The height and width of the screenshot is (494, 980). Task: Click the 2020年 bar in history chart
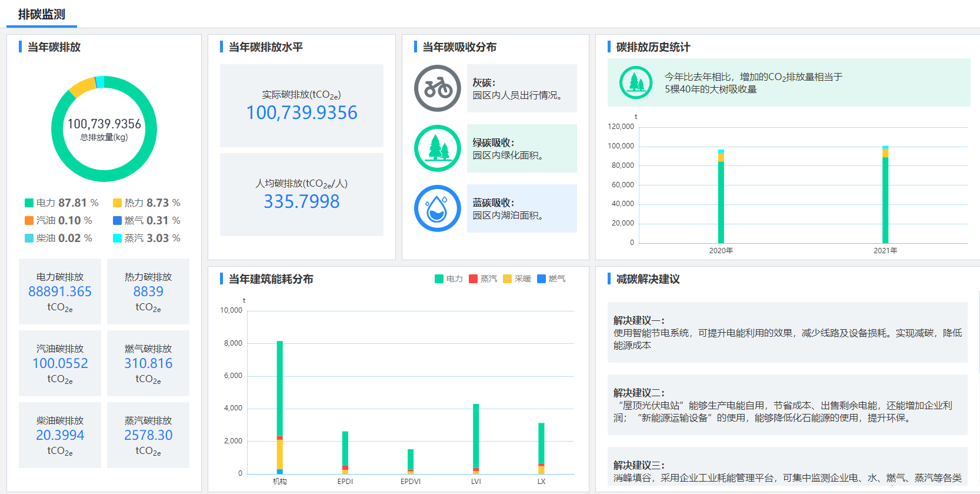(721, 200)
